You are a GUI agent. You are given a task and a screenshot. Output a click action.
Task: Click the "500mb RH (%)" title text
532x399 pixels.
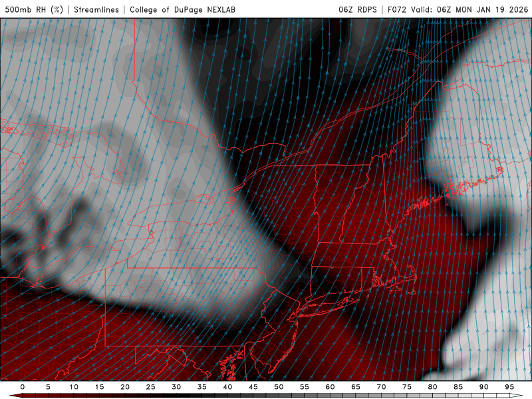pos(34,9)
